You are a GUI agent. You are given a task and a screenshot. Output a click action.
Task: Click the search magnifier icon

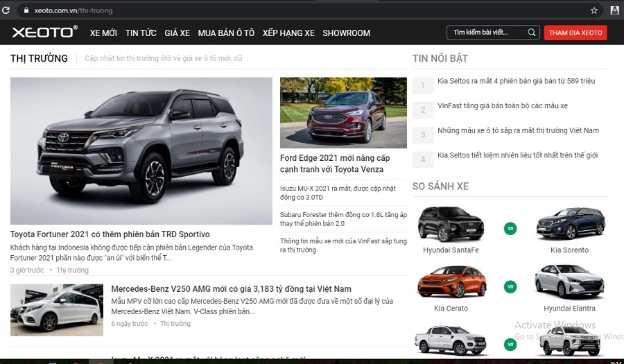532,33
